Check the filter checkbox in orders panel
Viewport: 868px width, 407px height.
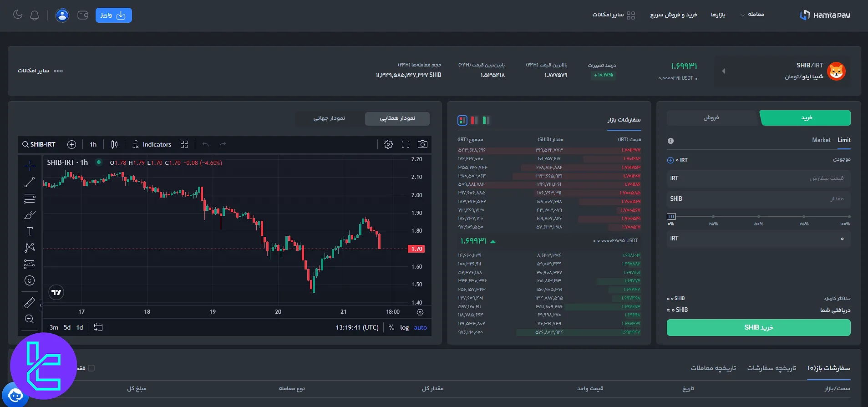point(91,368)
